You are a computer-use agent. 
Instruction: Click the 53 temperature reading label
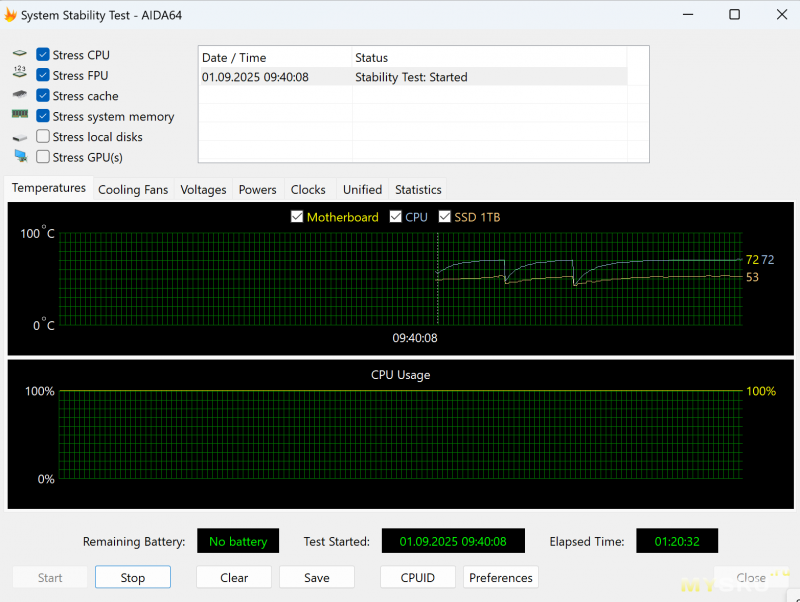(x=752, y=277)
